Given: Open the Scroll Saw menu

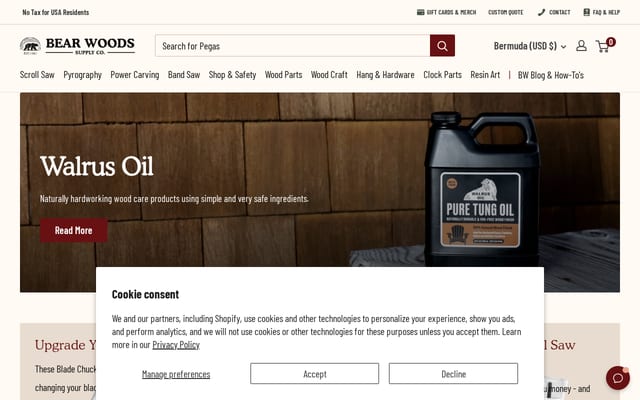Looking at the screenshot, I should click(37, 75).
